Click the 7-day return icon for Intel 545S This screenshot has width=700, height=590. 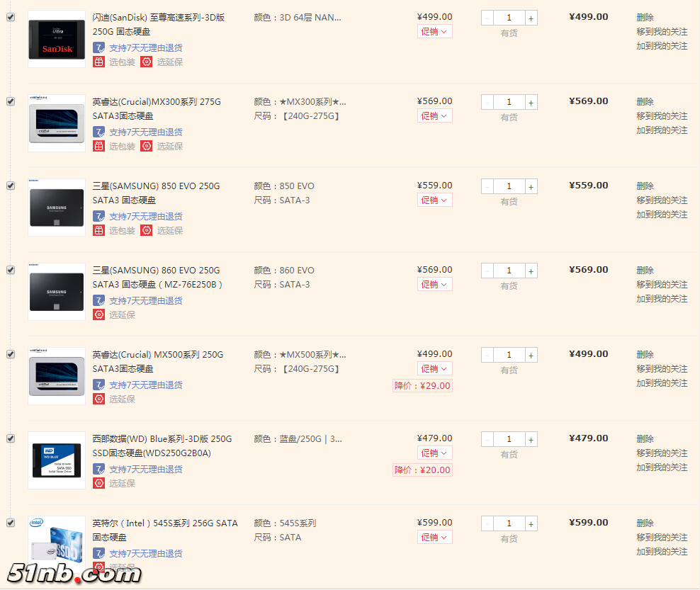click(98, 553)
